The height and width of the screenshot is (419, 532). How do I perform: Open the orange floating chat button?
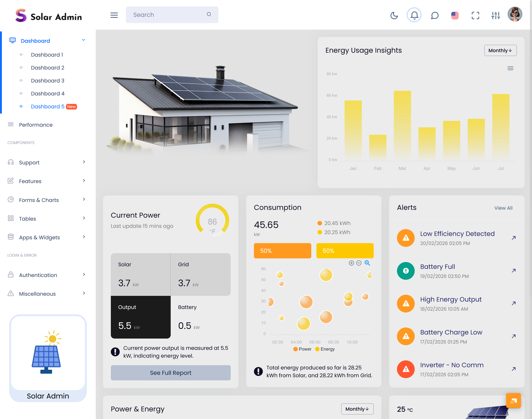(513, 401)
